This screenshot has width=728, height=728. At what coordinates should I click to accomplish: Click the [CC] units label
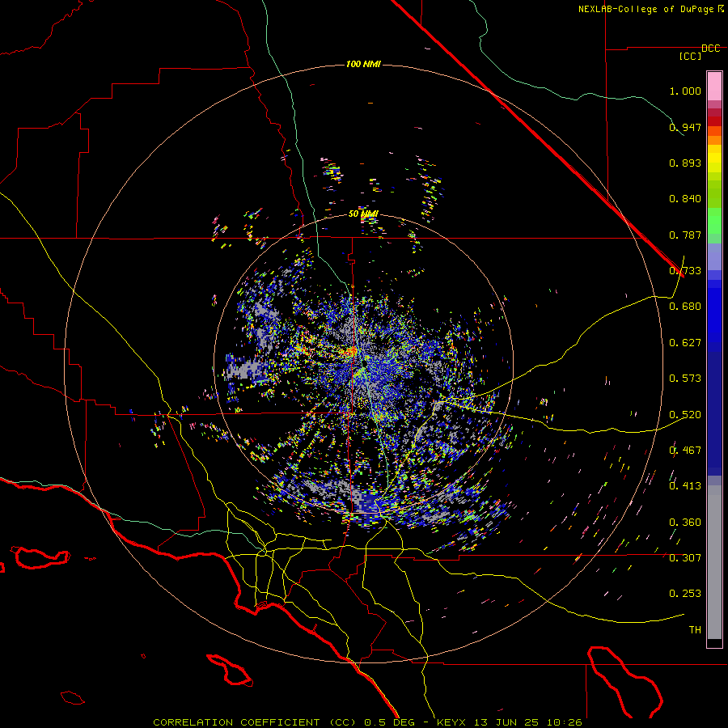pyautogui.click(x=691, y=56)
